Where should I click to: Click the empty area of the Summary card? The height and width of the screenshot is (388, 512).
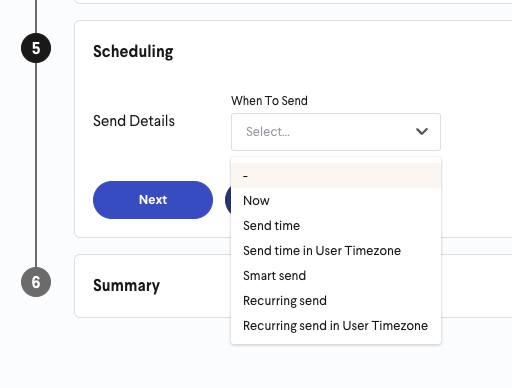(x=477, y=286)
